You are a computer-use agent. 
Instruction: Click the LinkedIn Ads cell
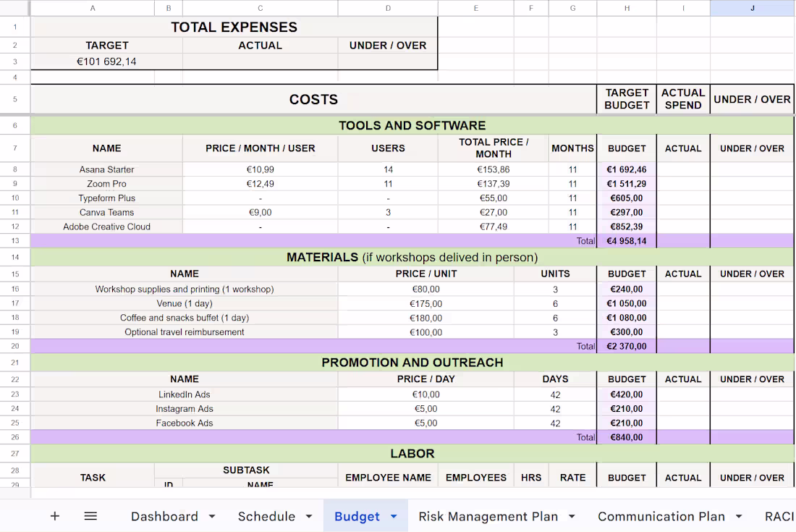pos(185,394)
